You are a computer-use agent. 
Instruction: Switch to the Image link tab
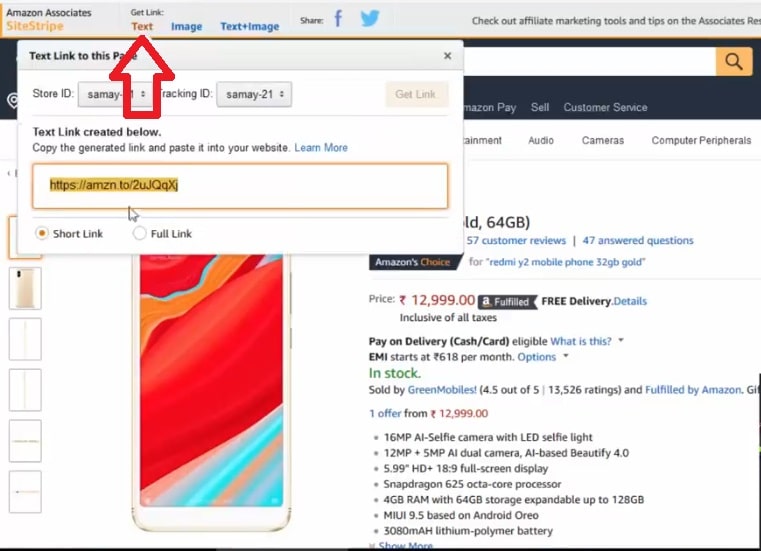(186, 27)
